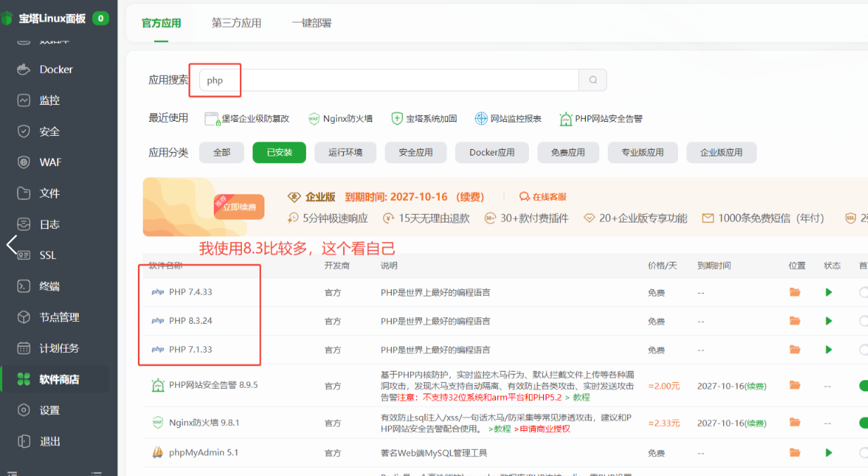Open PHP 7.4.33 in software list
The width and height of the screenshot is (868, 476).
coord(191,292)
